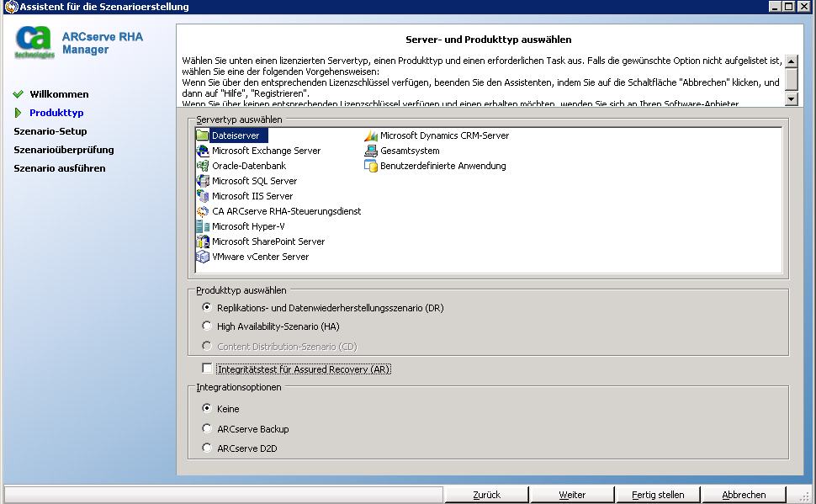816x504 pixels.
Task: Click the CA ARCserve RHA-Steuerungsdienst icon
Action: coord(203,211)
